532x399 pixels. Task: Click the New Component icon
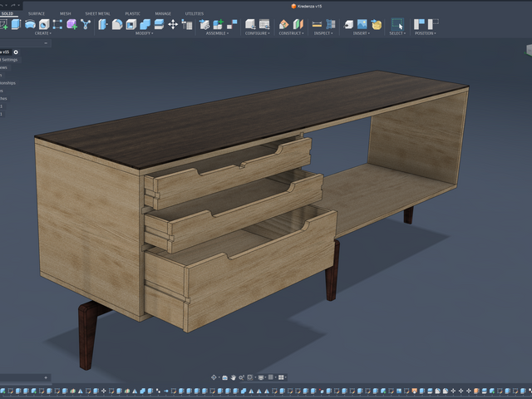pos(218,24)
